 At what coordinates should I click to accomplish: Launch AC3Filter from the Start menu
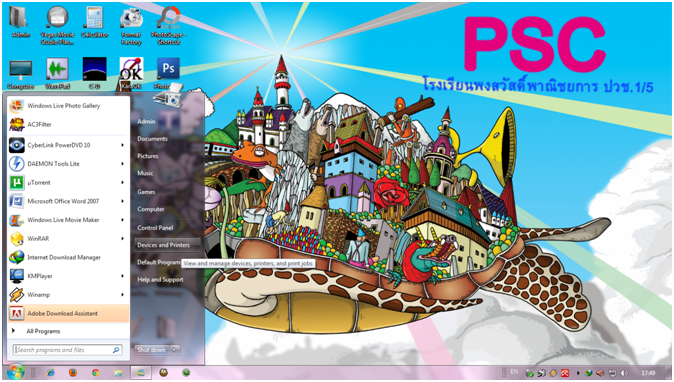[x=69, y=124]
